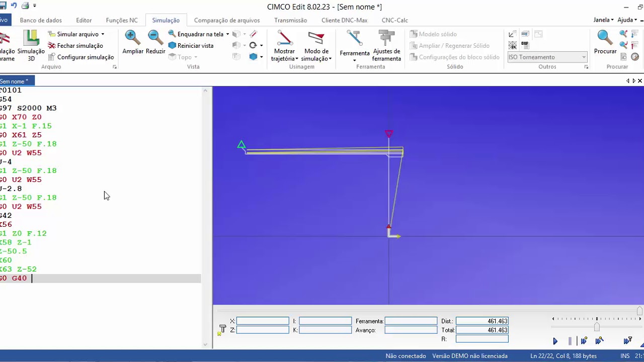Click the gauge dial icon in Procurar group

(635, 57)
